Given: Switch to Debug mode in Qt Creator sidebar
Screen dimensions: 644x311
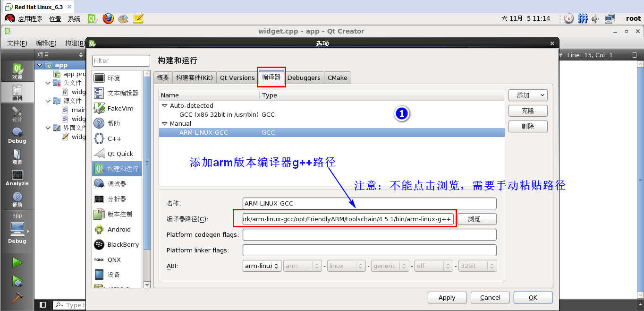Looking at the screenshot, I should (17, 135).
